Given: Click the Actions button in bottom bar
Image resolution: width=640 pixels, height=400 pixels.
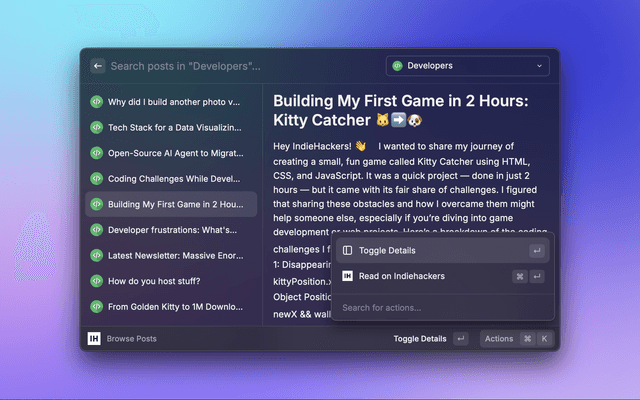Looking at the screenshot, I should point(498,339).
